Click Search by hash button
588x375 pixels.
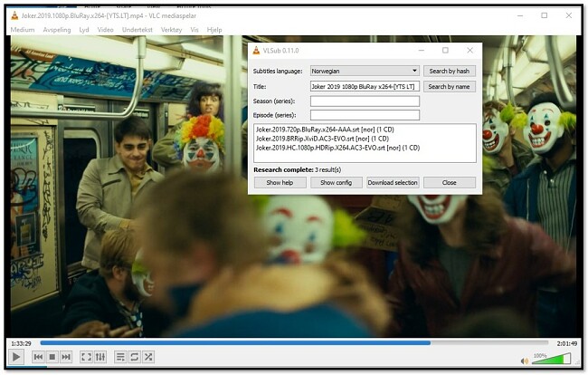(450, 71)
